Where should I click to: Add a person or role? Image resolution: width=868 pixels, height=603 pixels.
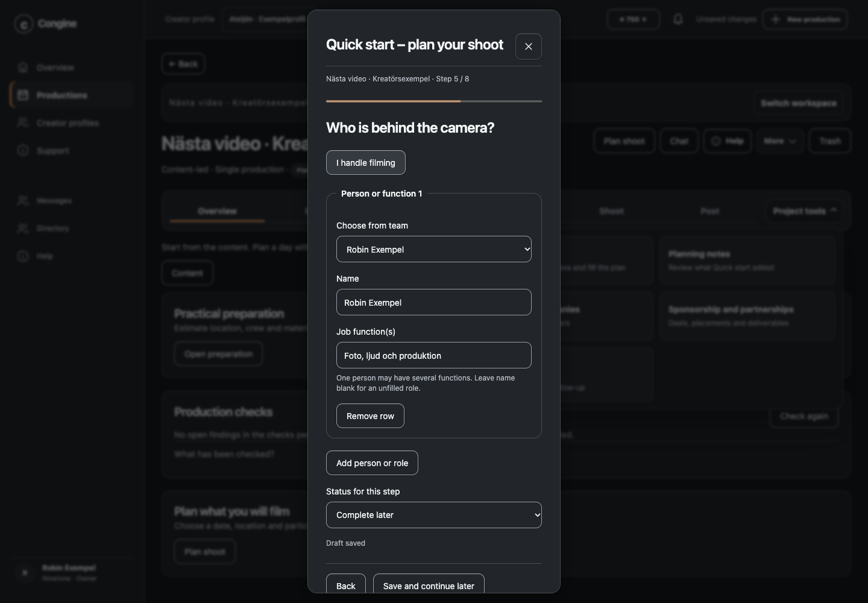pos(372,463)
